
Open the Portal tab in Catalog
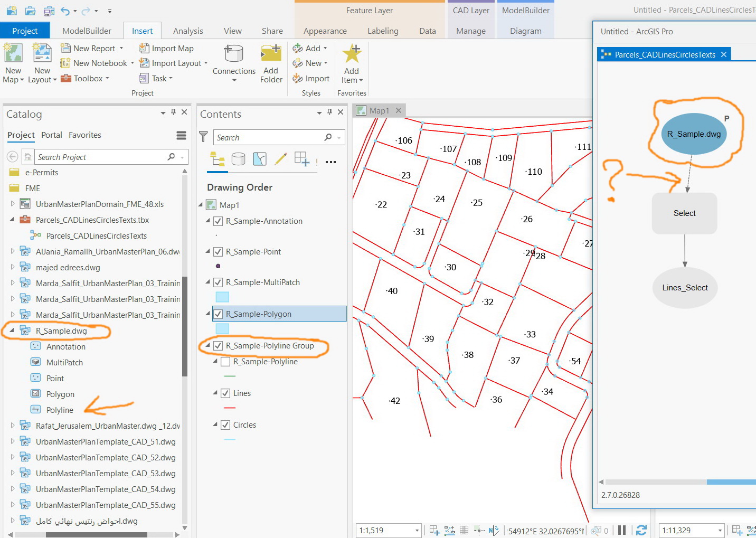(x=52, y=135)
